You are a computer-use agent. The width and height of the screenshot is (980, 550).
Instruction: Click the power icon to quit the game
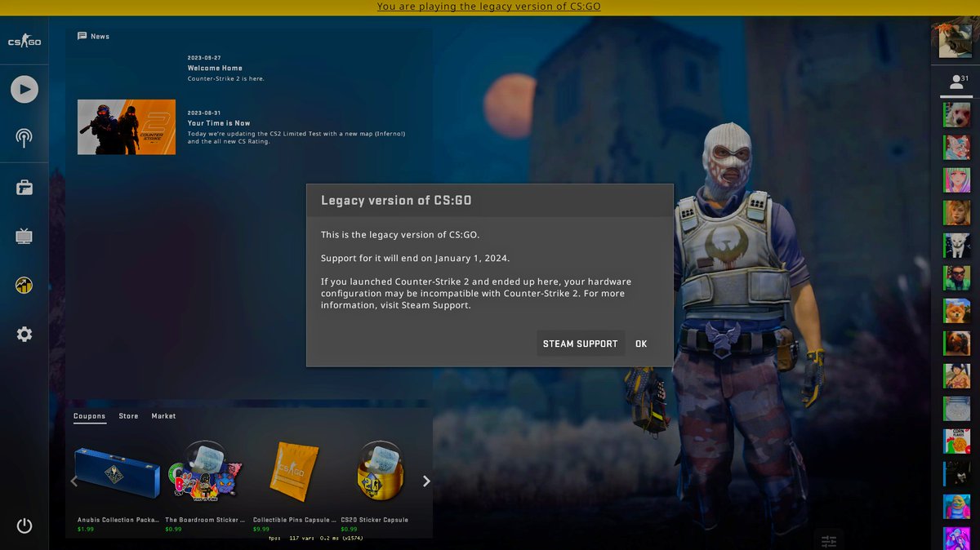tap(24, 526)
